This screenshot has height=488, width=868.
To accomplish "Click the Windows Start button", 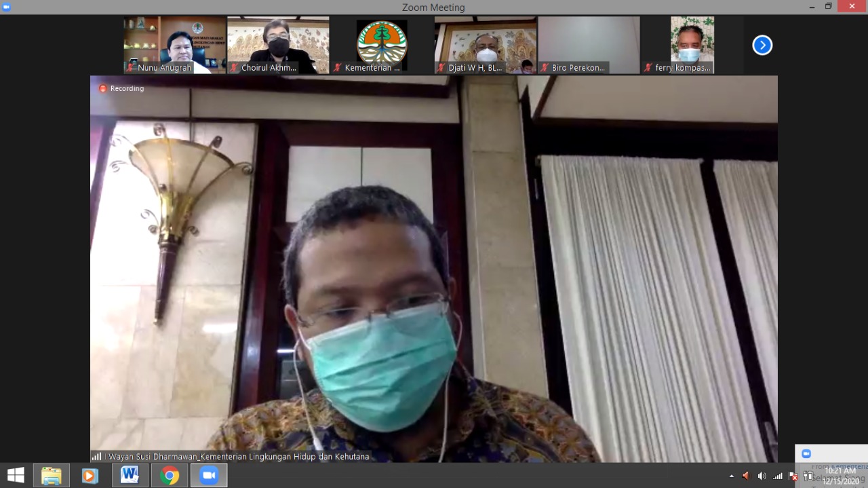I will coord(16,475).
